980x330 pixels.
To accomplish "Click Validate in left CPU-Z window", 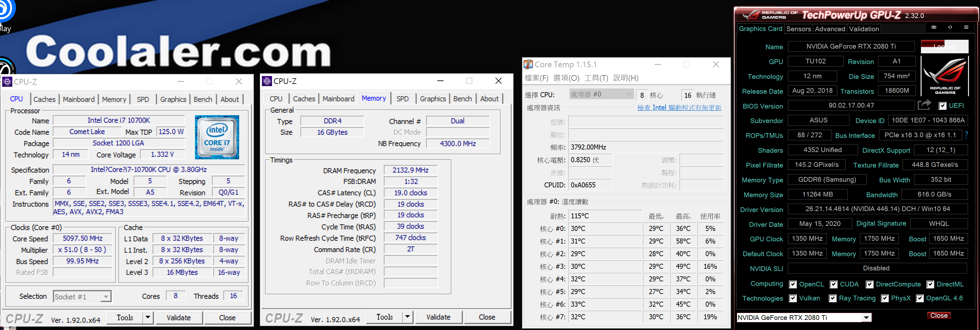I will 178,317.
